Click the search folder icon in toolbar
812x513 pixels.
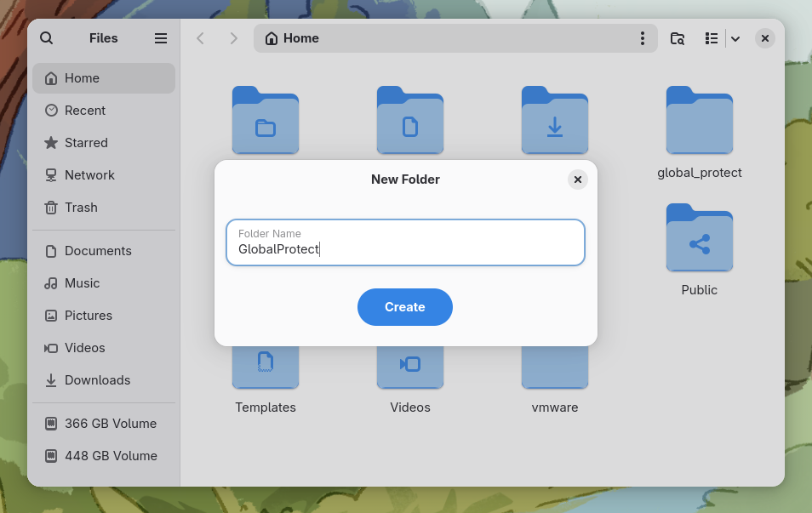pyautogui.click(x=677, y=38)
